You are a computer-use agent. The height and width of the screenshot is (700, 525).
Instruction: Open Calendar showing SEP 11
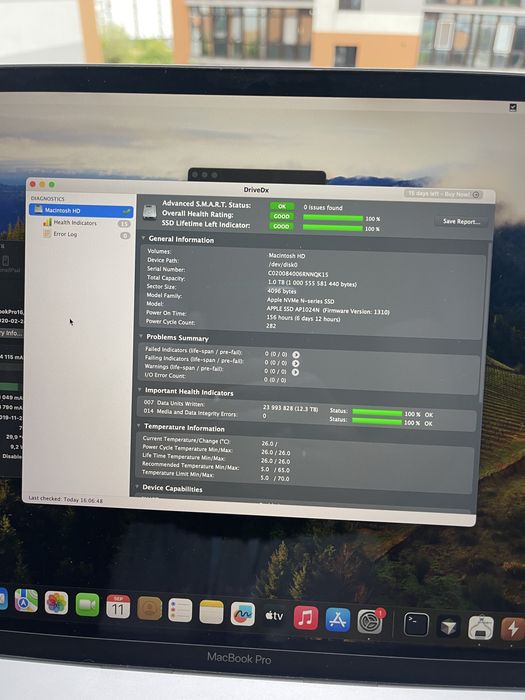coord(118,606)
